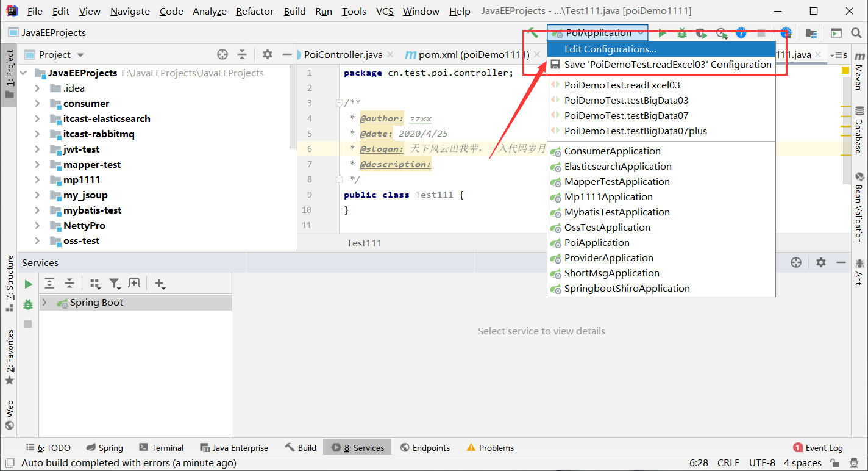Close the PoiController.java tab
This screenshot has height=471, width=868.
[x=390, y=55]
